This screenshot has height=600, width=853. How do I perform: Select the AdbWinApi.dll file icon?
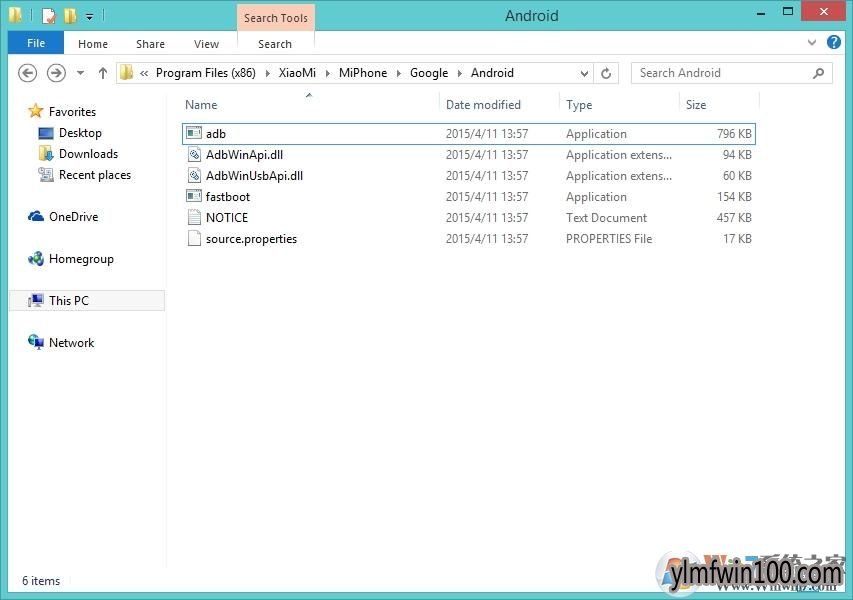click(194, 154)
